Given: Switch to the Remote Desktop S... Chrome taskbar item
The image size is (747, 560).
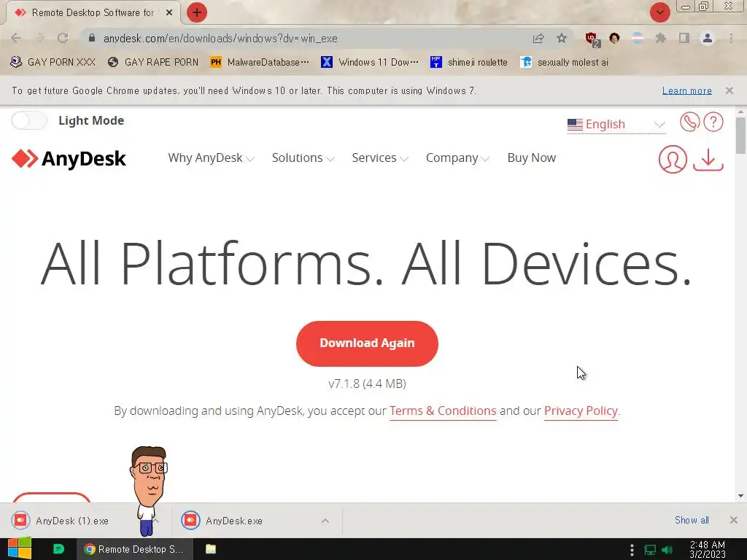Looking at the screenshot, I should [x=135, y=549].
